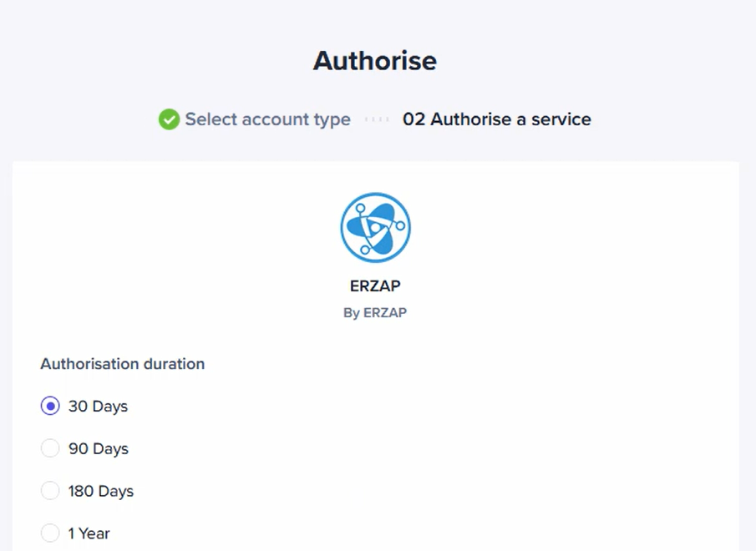Select the 30 Days radio button
This screenshot has height=551, width=756.
point(50,406)
